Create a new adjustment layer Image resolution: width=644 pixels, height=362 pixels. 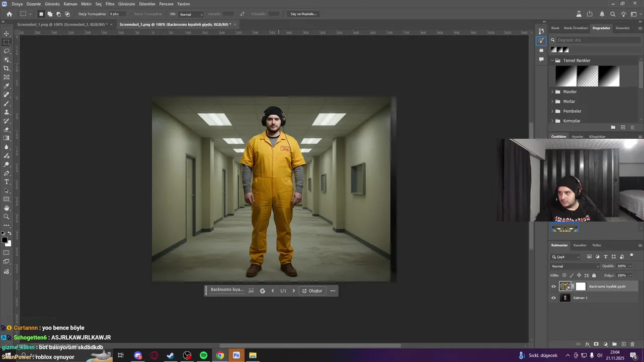coord(605,344)
